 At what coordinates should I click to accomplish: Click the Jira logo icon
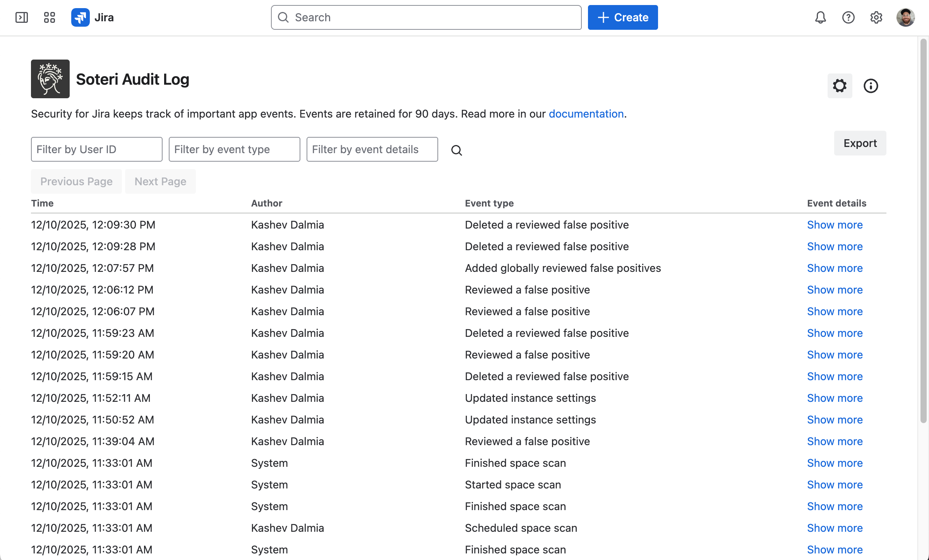(x=81, y=17)
